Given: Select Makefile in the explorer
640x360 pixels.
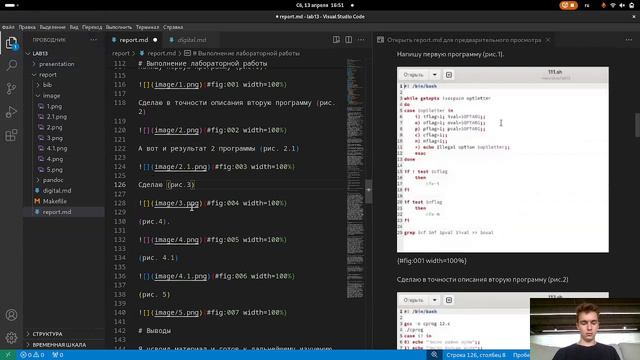Looking at the screenshot, I should (55, 201).
